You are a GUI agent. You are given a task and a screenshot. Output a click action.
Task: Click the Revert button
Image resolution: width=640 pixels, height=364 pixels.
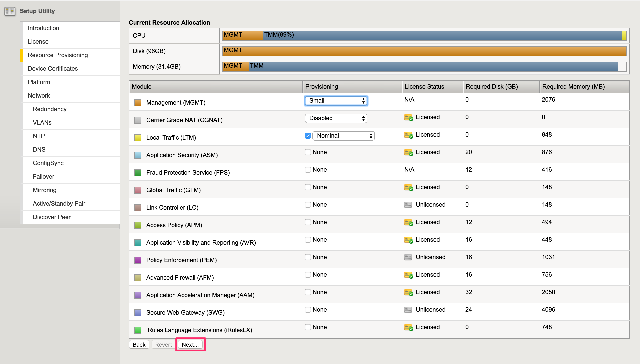click(x=163, y=345)
